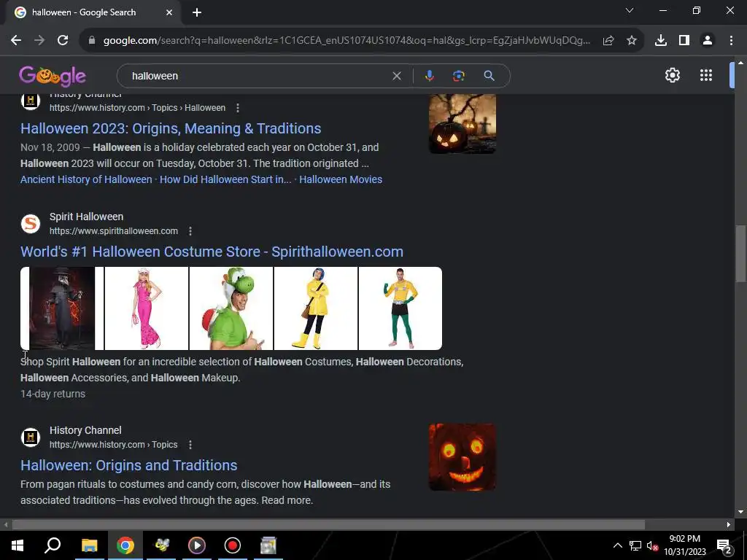
Task: Open the network tray icon
Action: tap(635, 545)
